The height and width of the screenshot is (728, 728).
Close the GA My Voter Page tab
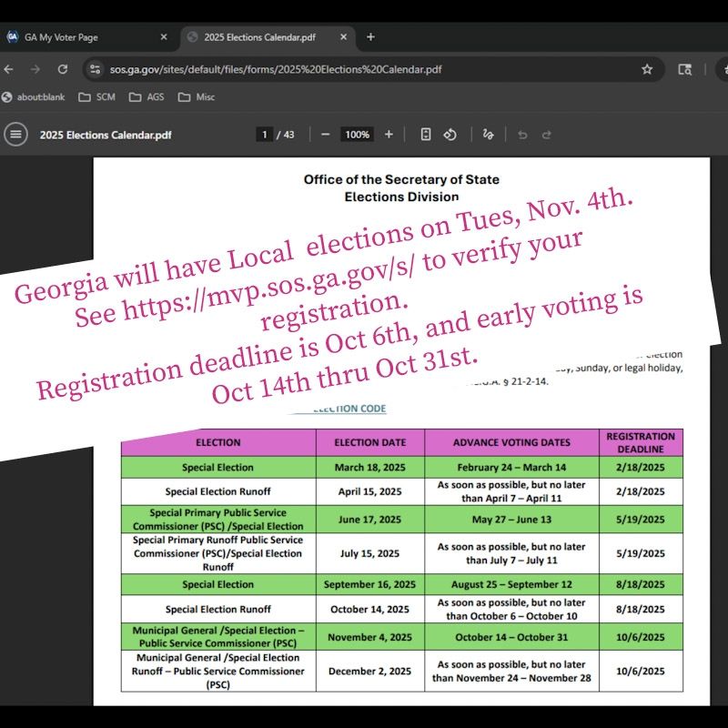pyautogui.click(x=164, y=36)
